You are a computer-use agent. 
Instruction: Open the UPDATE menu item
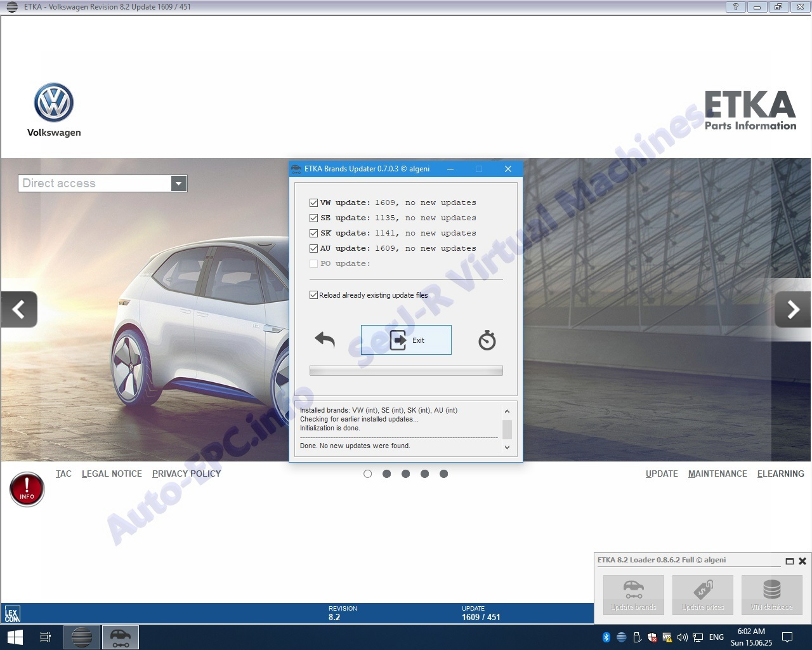[x=662, y=474]
